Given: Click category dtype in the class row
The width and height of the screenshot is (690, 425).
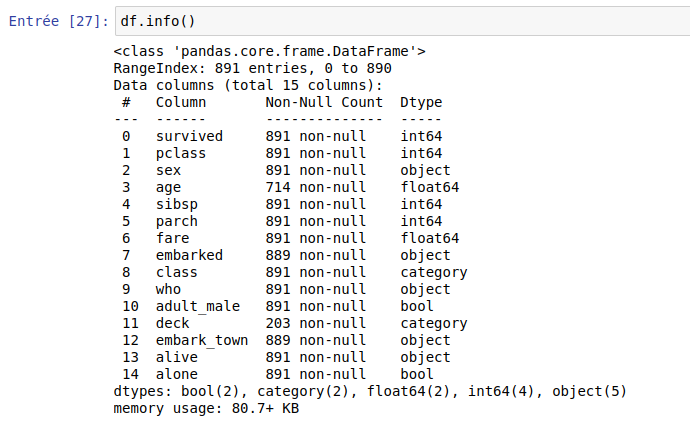Looking at the screenshot, I should [x=433, y=272].
